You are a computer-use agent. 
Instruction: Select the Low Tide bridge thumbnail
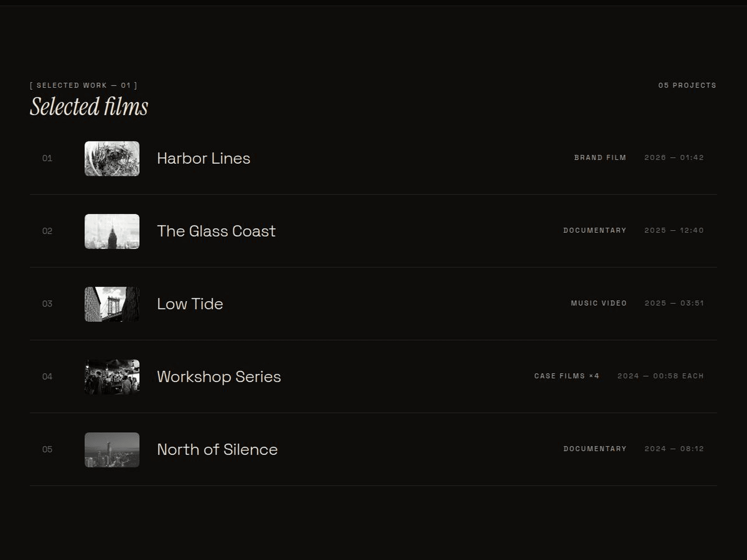tap(112, 304)
